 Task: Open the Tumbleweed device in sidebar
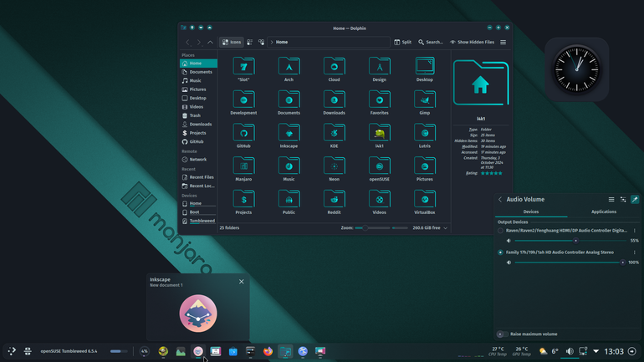coord(198,221)
